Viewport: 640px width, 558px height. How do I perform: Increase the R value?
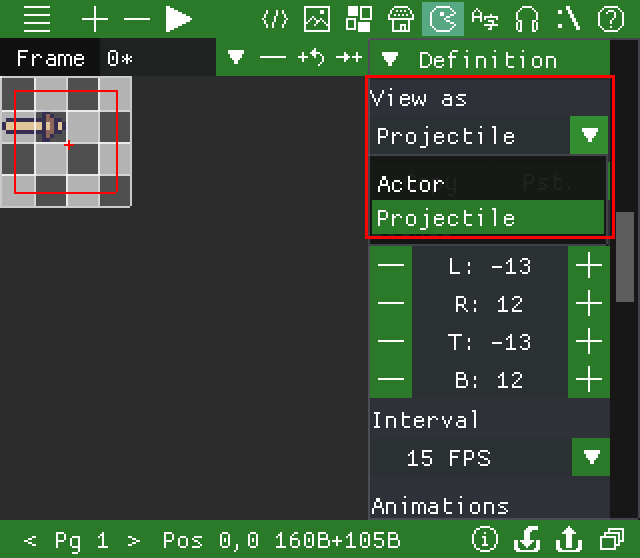pos(589,303)
